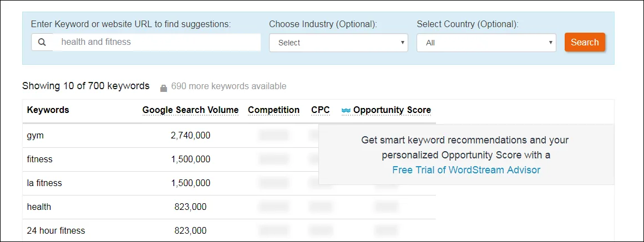Sort by Keywords column header
The height and width of the screenshot is (242, 644).
click(48, 110)
